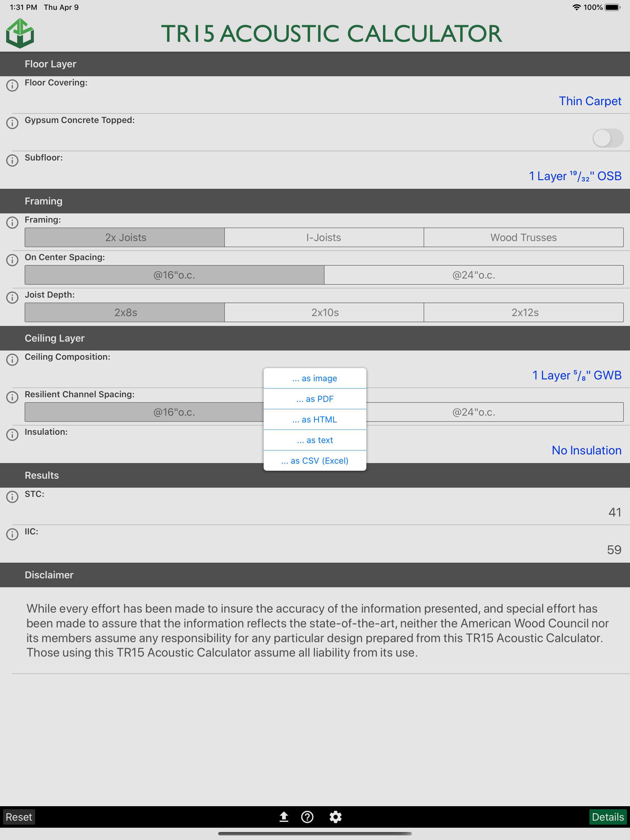The image size is (630, 840).
Task: Export as PDF
Action: tap(315, 399)
